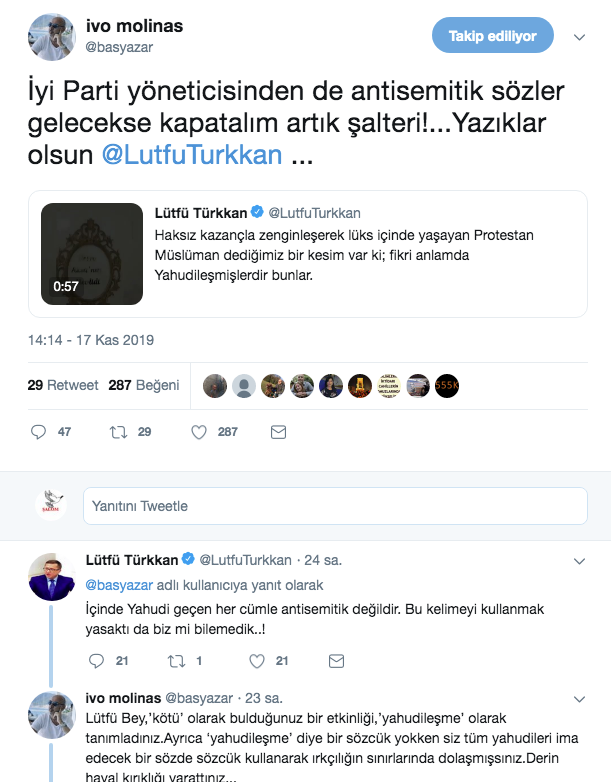The image size is (611, 782).
Task: Retweet Lütfü Türkkan's reply tweet
Action: (x=176, y=661)
